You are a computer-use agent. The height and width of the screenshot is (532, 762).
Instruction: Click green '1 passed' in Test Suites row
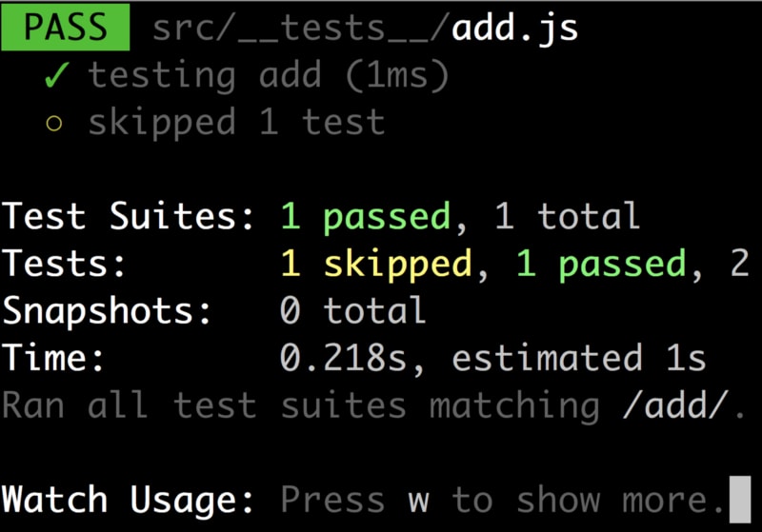click(x=366, y=217)
